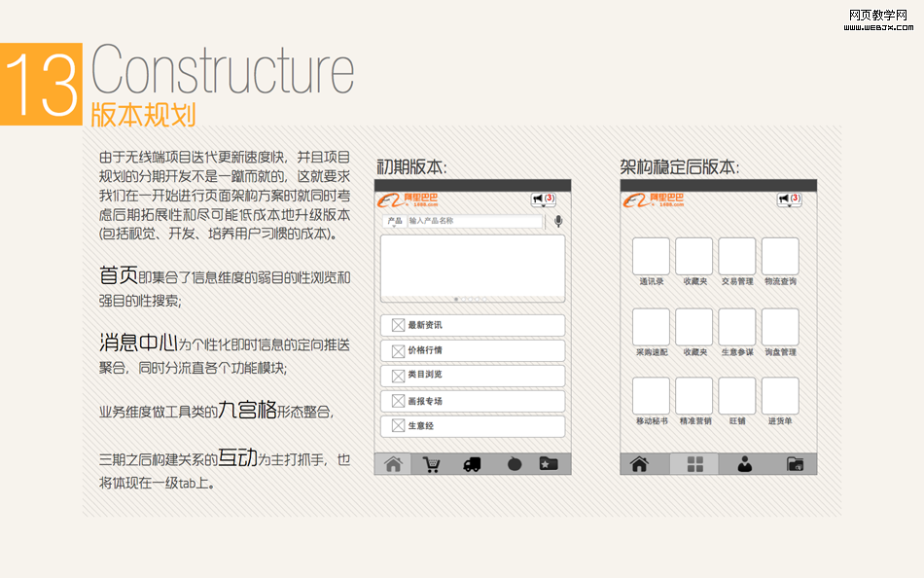This screenshot has height=578, width=924.
Task: Tap the microphone icon beside the product search
Action: [x=558, y=221]
